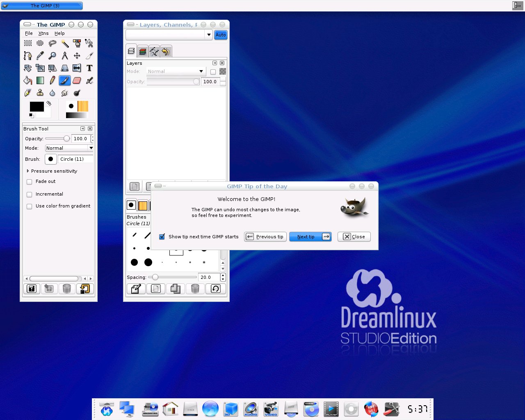The image size is (525, 420).
Task: Save Brush Tool options to a preset
Action: pos(32,289)
